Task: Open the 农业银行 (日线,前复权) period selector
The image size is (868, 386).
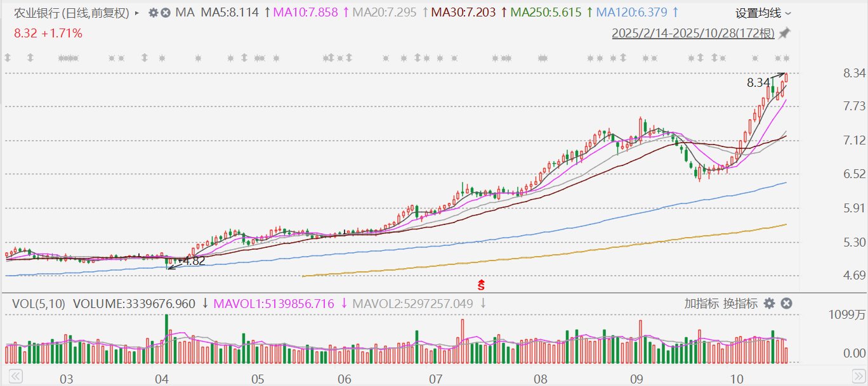Action: pos(71,13)
